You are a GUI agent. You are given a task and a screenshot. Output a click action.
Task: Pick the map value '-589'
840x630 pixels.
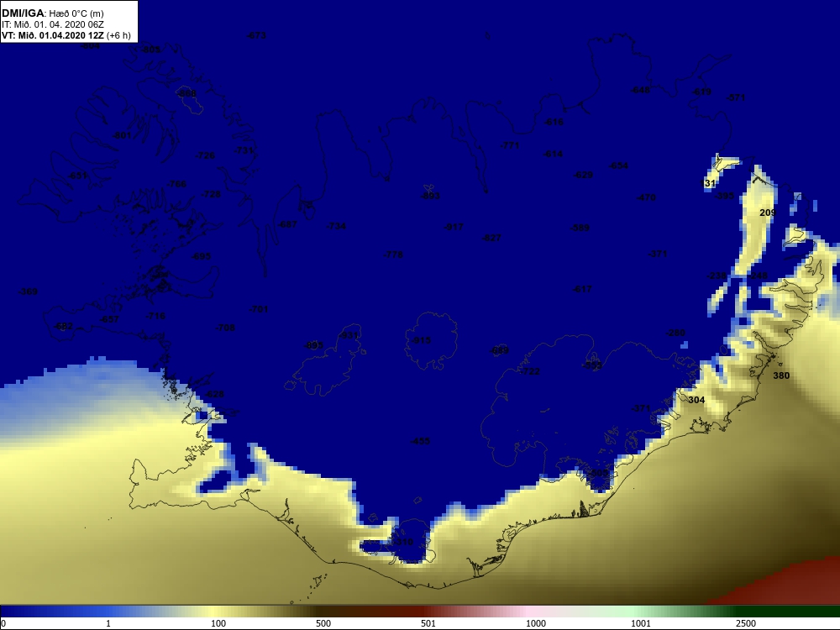click(x=580, y=228)
